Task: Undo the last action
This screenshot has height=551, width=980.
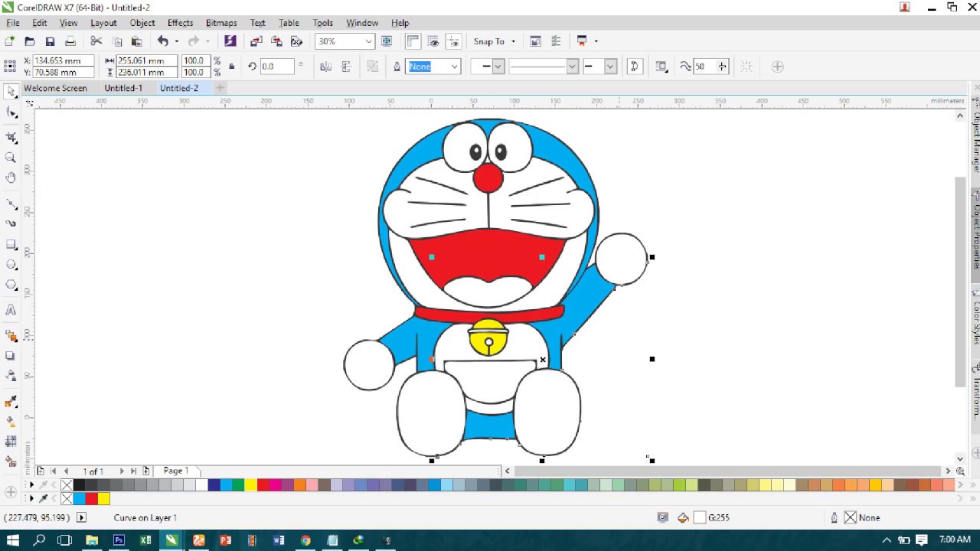Action: tap(163, 41)
